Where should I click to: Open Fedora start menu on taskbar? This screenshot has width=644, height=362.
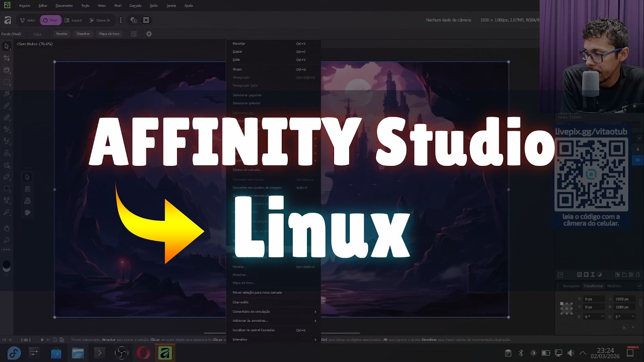pyautogui.click(x=14, y=353)
